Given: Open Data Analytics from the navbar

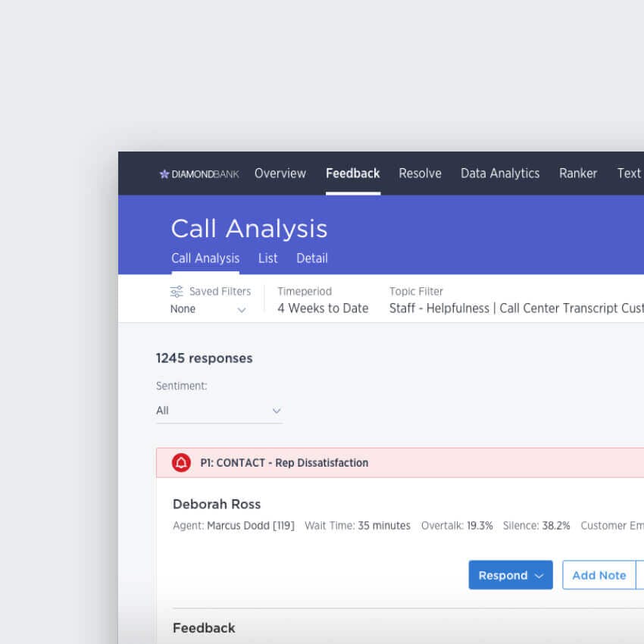Looking at the screenshot, I should pos(500,174).
